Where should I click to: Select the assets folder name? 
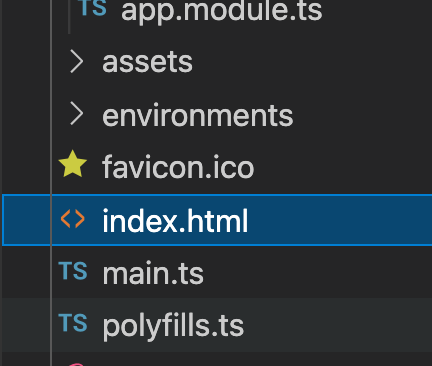point(147,62)
